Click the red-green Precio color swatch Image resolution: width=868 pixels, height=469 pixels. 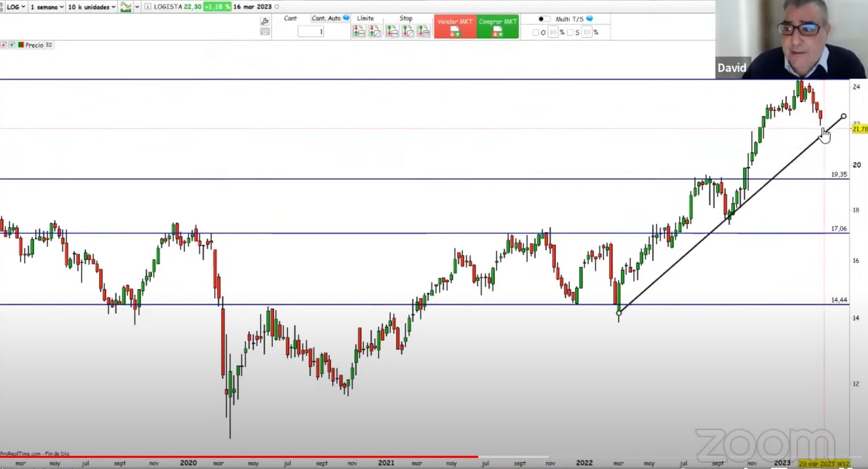coord(21,45)
